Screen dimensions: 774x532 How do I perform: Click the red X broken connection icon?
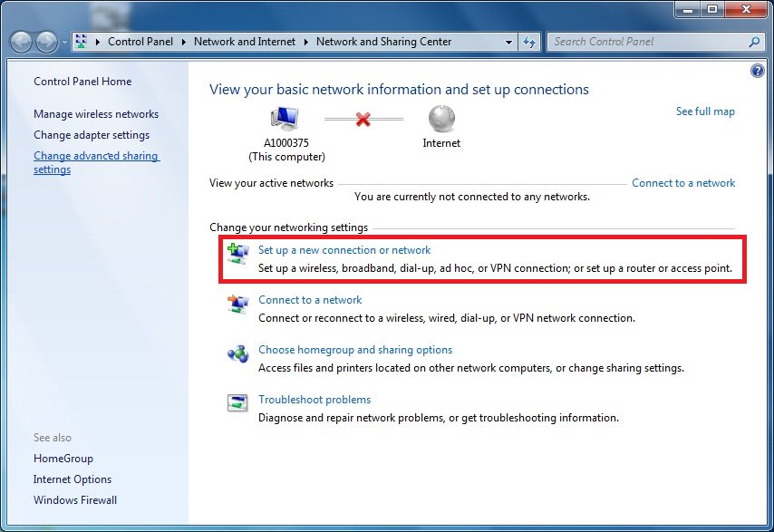[363, 119]
